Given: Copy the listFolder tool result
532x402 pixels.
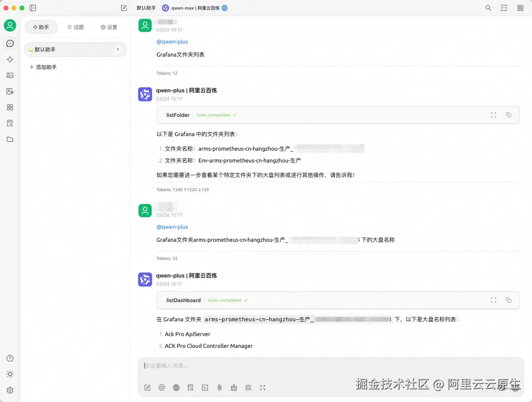Looking at the screenshot, I should [508, 115].
